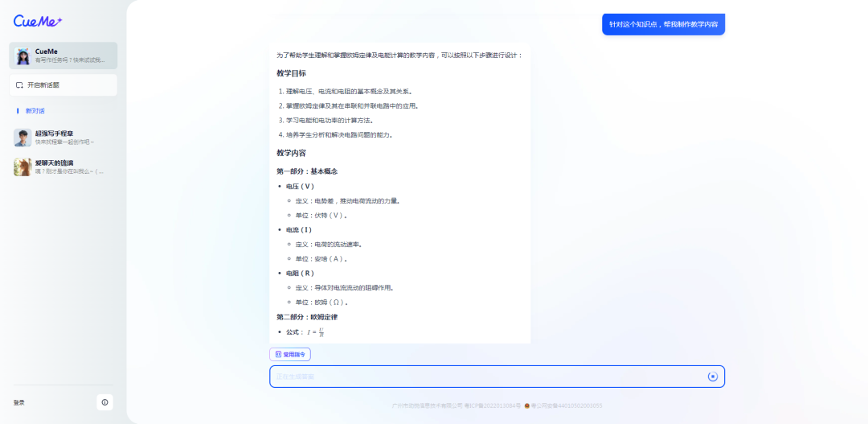Click the 教学目标 heading

coord(291,73)
